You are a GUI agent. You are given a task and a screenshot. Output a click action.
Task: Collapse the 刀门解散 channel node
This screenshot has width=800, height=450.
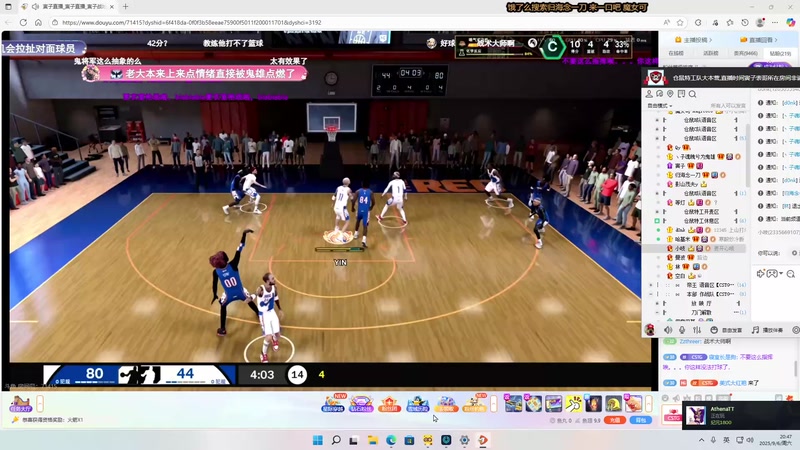pyautogui.click(x=657, y=312)
